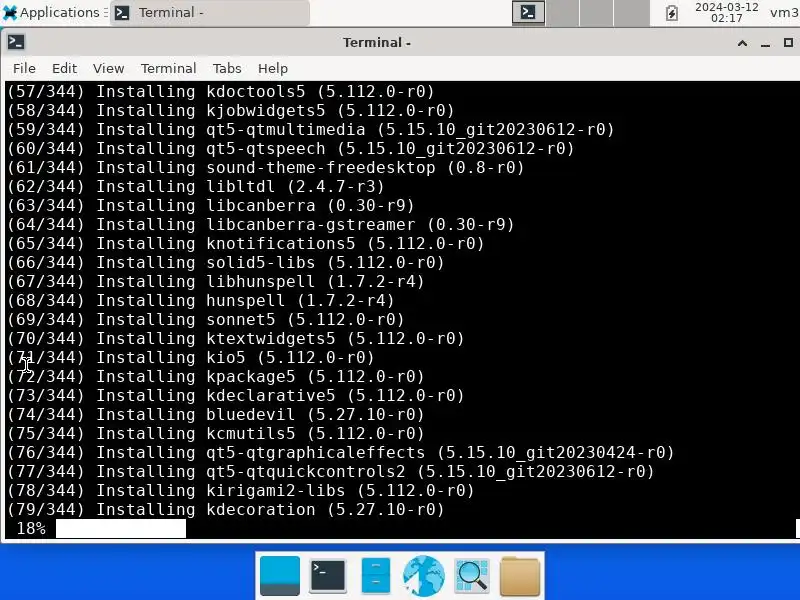Click the line installing kirigami2-libs
800x600 pixels.
click(x=240, y=490)
